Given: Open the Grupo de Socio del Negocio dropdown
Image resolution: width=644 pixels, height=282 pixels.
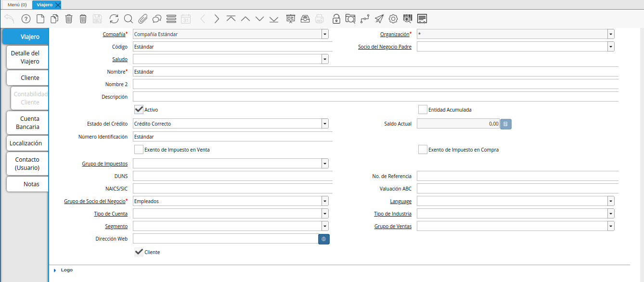Looking at the screenshot, I should point(325,201).
